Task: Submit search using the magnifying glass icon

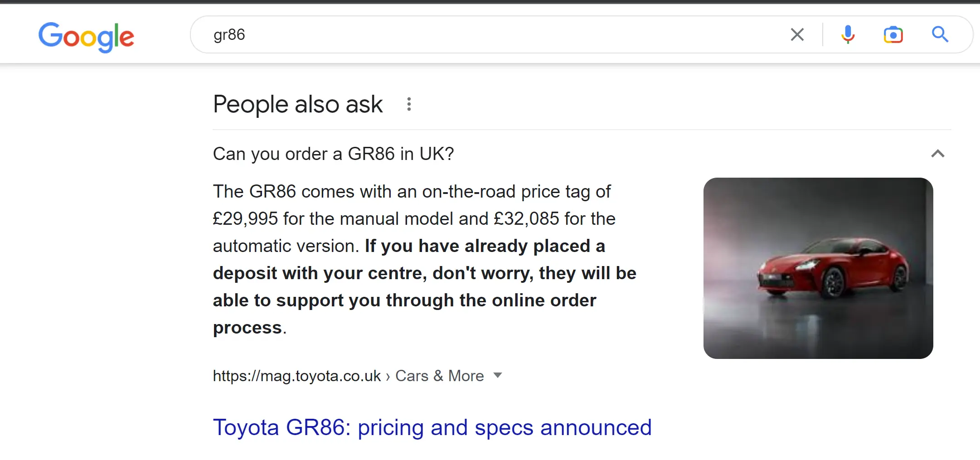Action: (x=940, y=34)
